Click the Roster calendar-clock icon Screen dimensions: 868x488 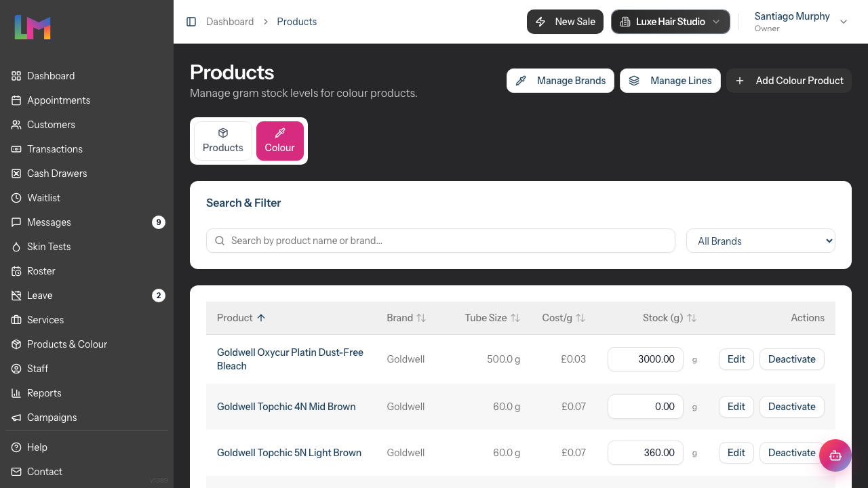click(16, 271)
